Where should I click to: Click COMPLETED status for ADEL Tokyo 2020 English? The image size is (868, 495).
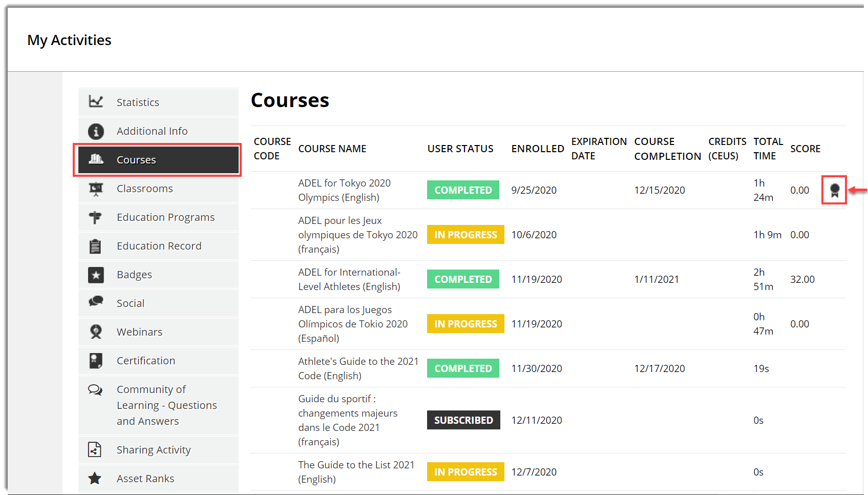click(x=463, y=190)
